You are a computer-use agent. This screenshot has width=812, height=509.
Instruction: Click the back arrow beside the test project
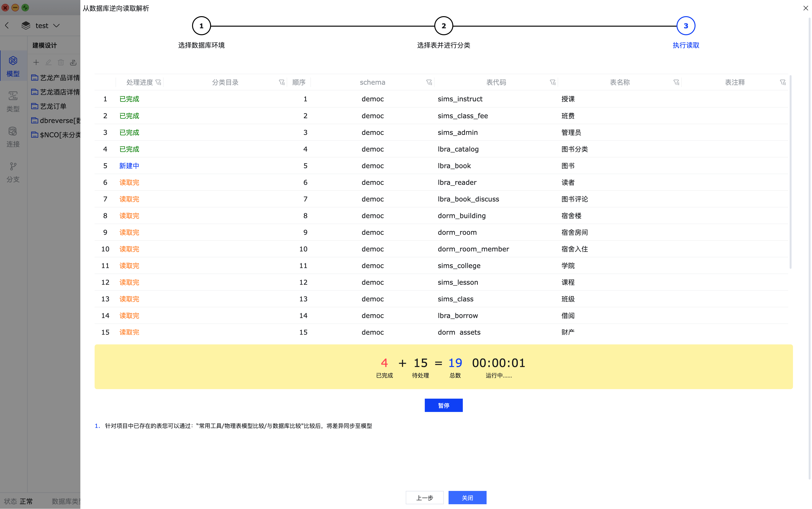pyautogui.click(x=7, y=26)
